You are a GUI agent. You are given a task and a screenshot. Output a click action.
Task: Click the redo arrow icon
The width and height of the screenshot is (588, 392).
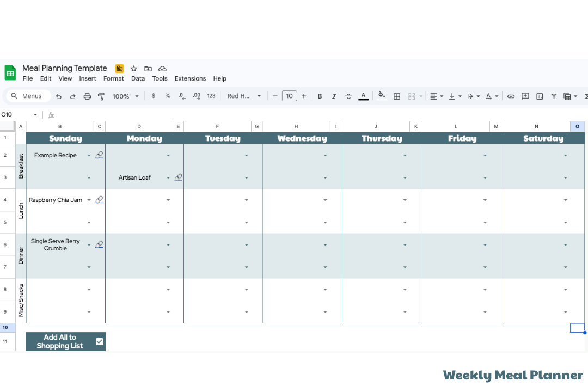[x=73, y=96]
